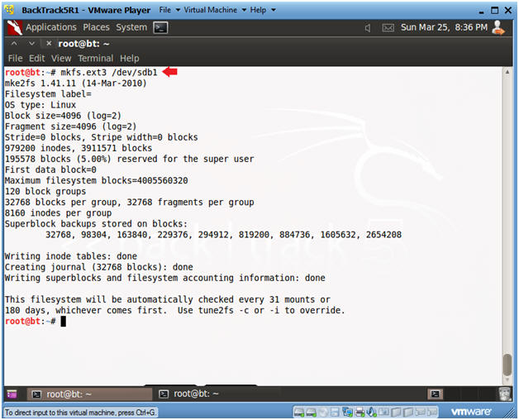Image resolution: width=519 pixels, height=420 pixels.
Task: Click the 'To direct input to this virtual machine' message
Action: [x=80, y=413]
